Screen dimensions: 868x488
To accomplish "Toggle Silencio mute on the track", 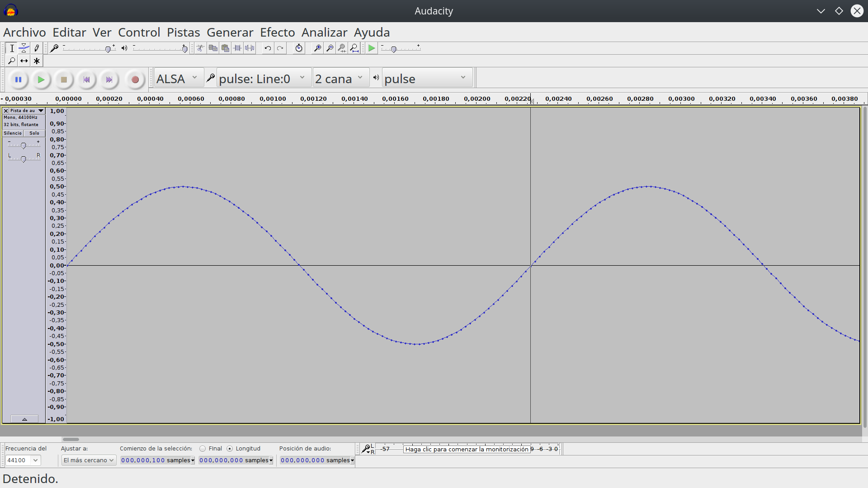I will 13,133.
